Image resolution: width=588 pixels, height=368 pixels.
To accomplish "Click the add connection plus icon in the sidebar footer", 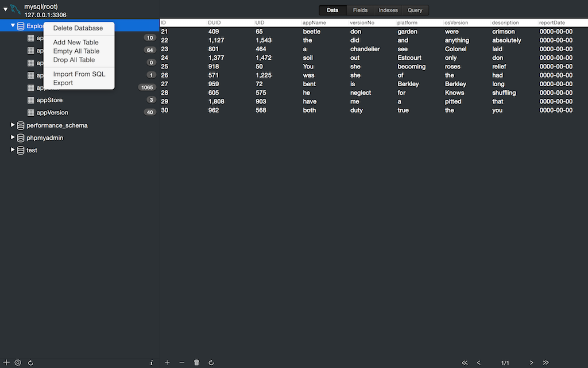I will pos(6,363).
